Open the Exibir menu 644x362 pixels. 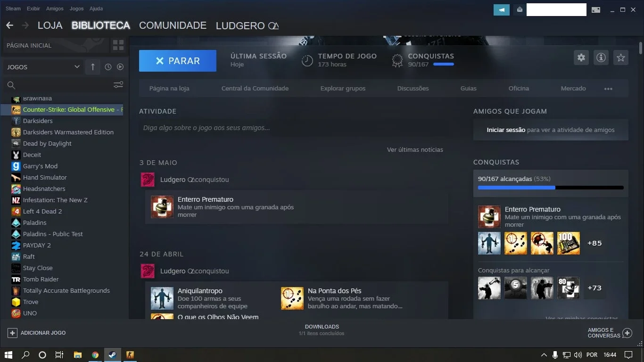click(x=33, y=8)
